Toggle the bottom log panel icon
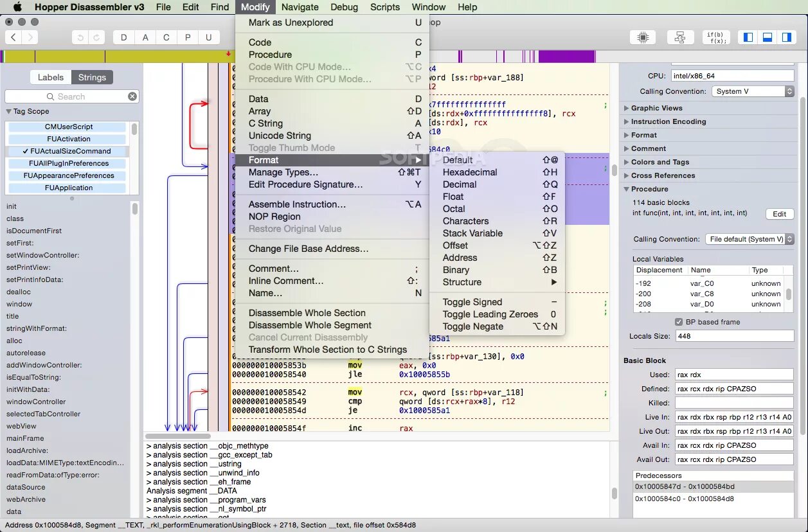This screenshot has width=808, height=532. [767, 37]
